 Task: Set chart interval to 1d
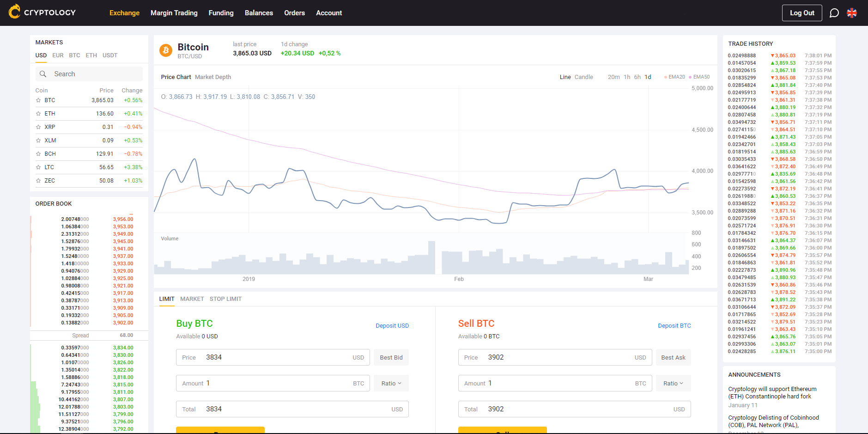[648, 77]
